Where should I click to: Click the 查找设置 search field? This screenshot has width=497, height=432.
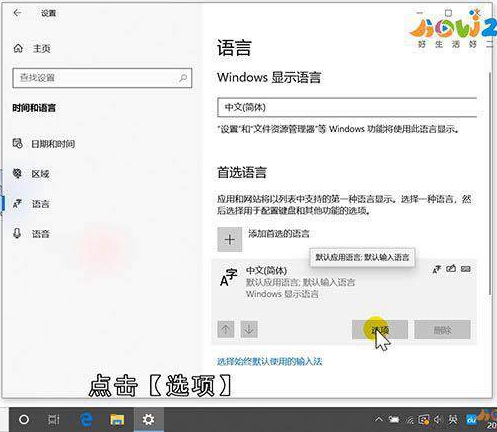click(102, 78)
